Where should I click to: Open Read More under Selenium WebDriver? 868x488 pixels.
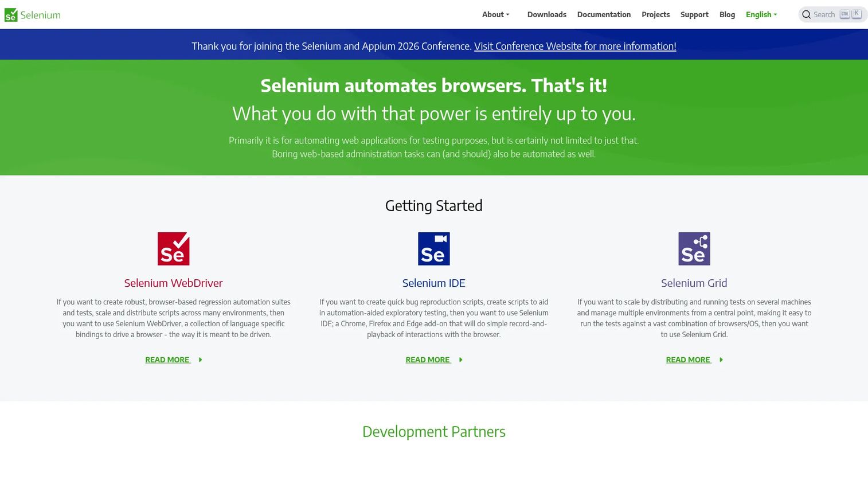click(167, 360)
